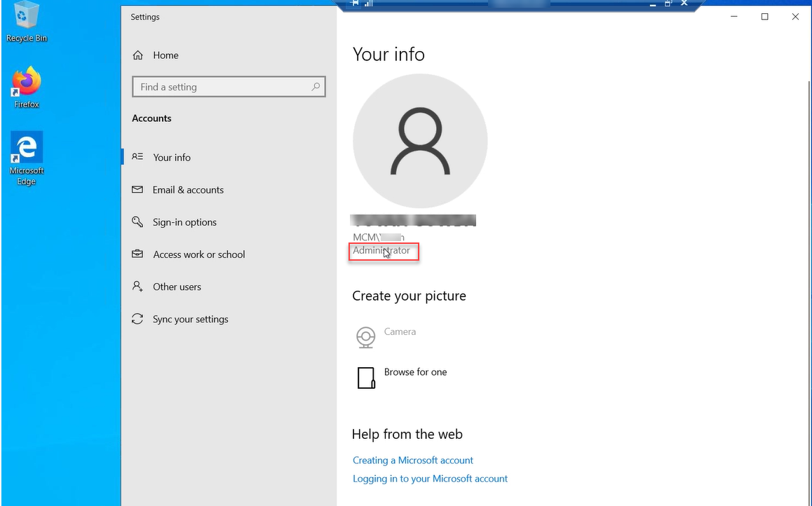Screen dimensions: 812x506
Task: Minimize the Settings window
Action: coord(733,17)
